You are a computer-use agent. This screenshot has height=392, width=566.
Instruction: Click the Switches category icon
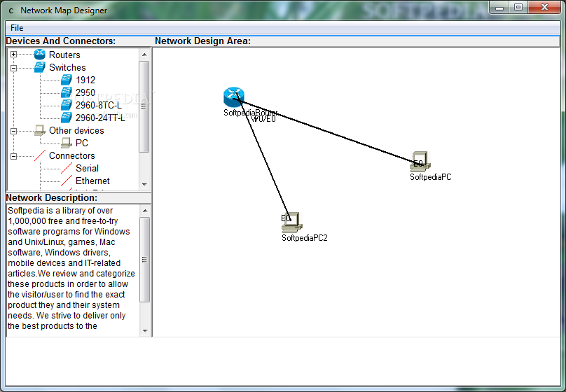[40, 67]
